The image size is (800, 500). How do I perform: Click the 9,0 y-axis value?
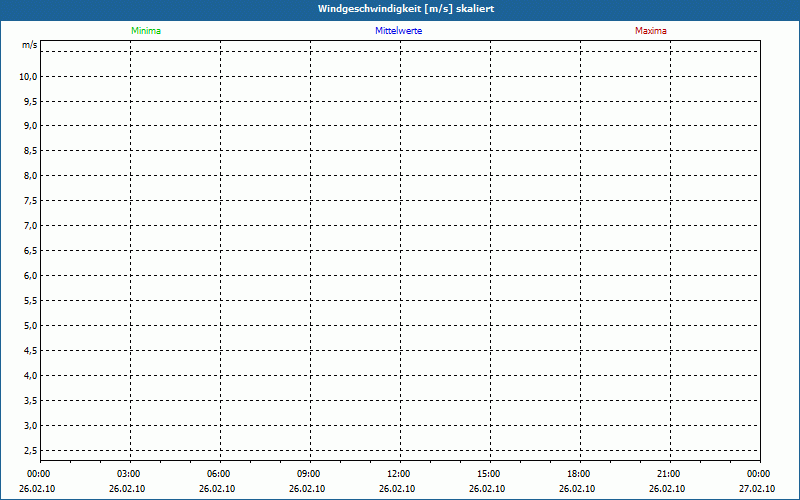click(x=31, y=126)
